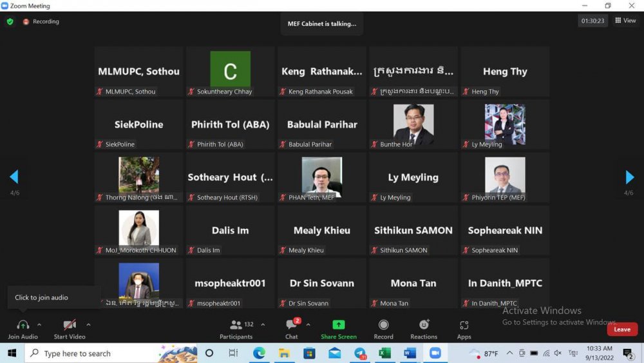
Task: Click muted mic icon on Keng Rathanak Pousak
Action: (x=283, y=92)
